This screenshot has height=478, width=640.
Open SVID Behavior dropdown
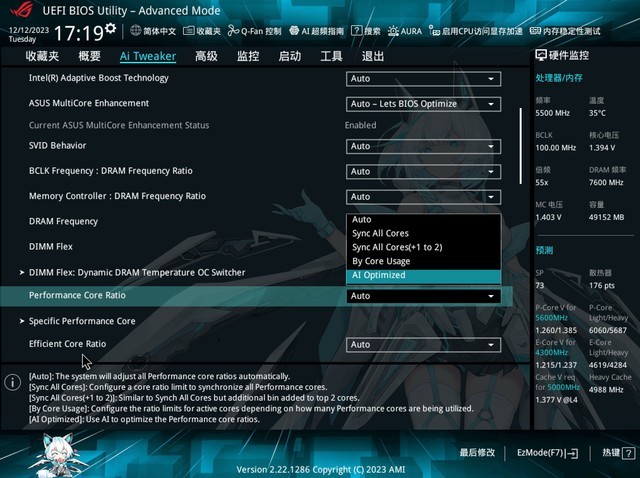423,147
